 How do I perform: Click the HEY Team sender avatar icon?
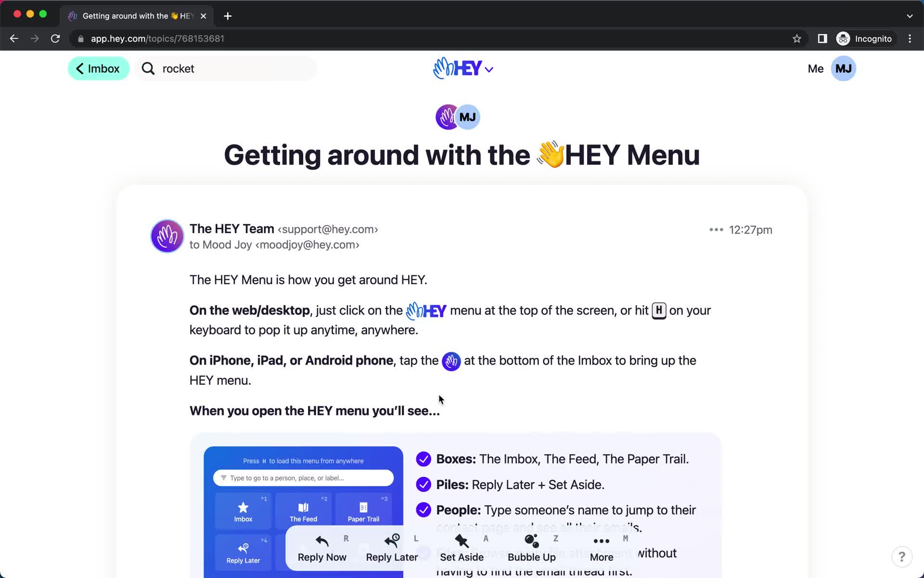pyautogui.click(x=167, y=236)
